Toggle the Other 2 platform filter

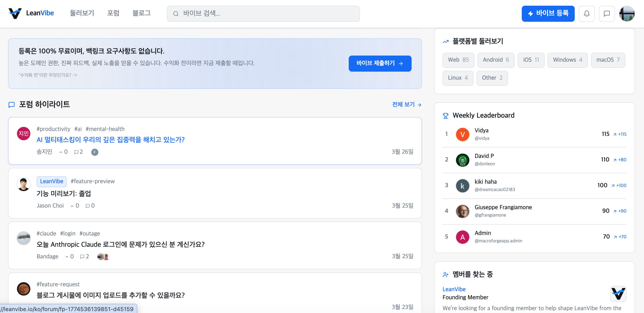[492, 78]
